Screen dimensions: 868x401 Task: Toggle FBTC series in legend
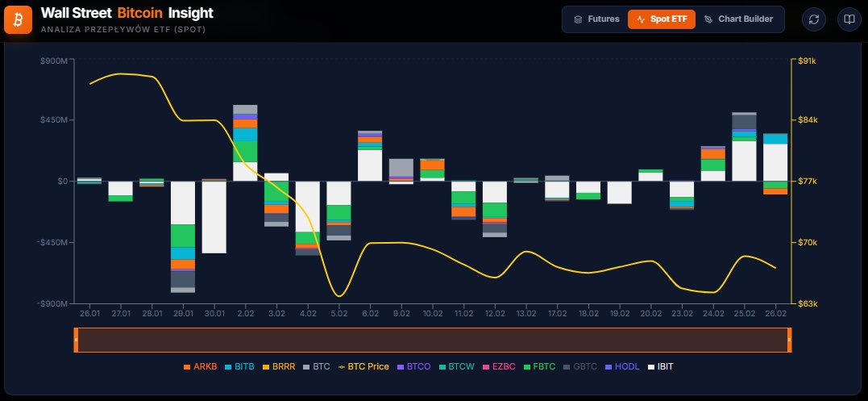pos(539,366)
